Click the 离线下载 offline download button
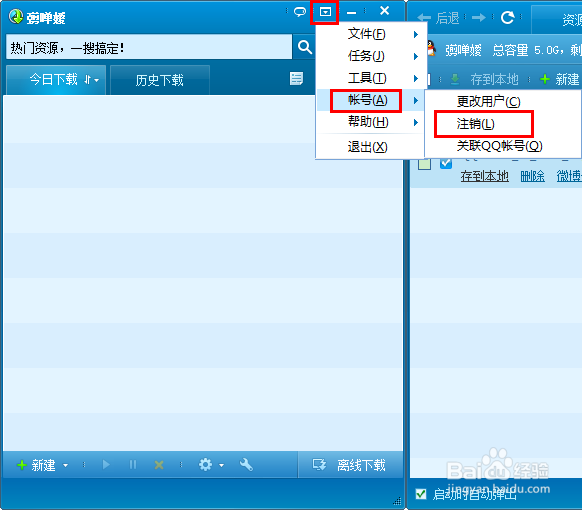582x510 pixels. [349, 465]
